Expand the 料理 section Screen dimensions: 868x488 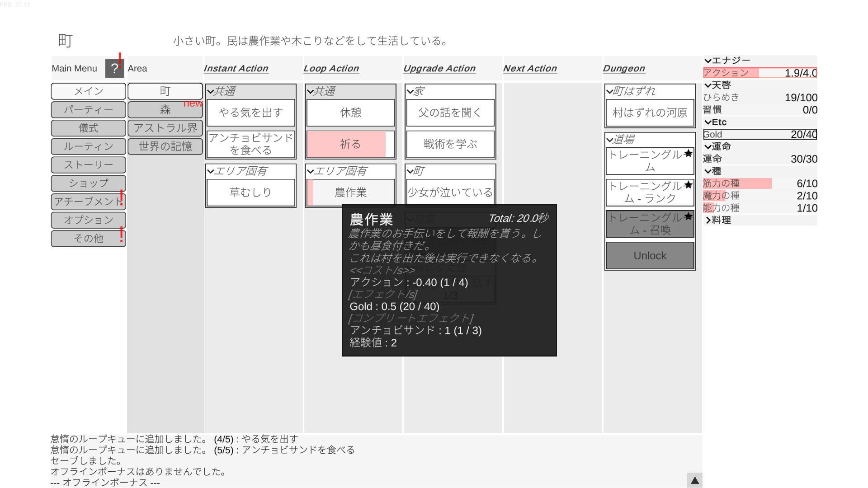pyautogui.click(x=708, y=220)
